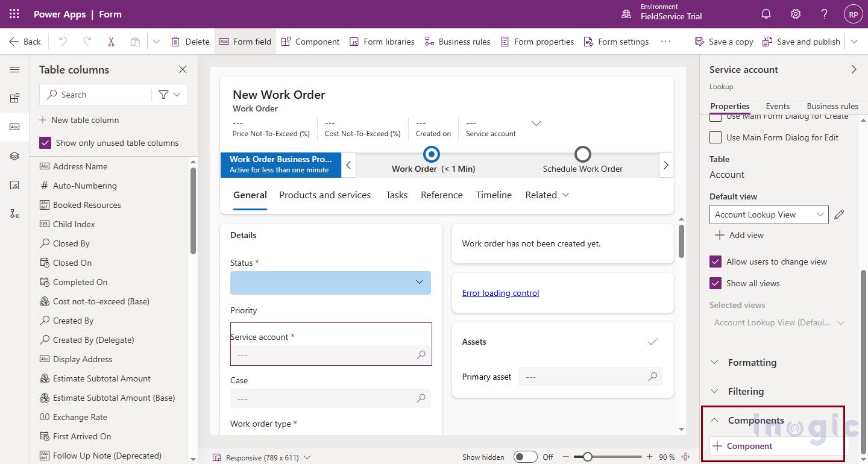This screenshot has height=464, width=868.
Task: Click Save and publish
Action: 801,42
